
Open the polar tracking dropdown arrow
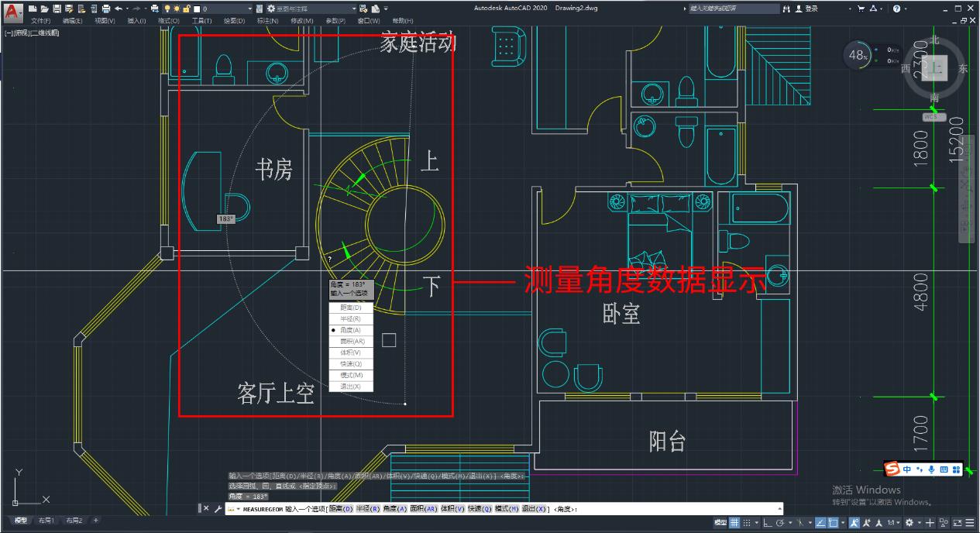point(790,523)
